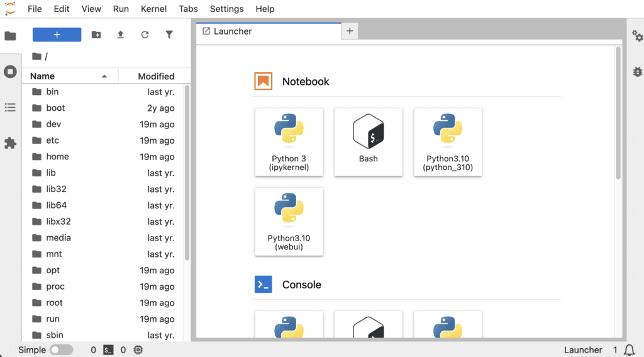Open third Python console under Console section
The width and height of the screenshot is (644, 357).
448,324
